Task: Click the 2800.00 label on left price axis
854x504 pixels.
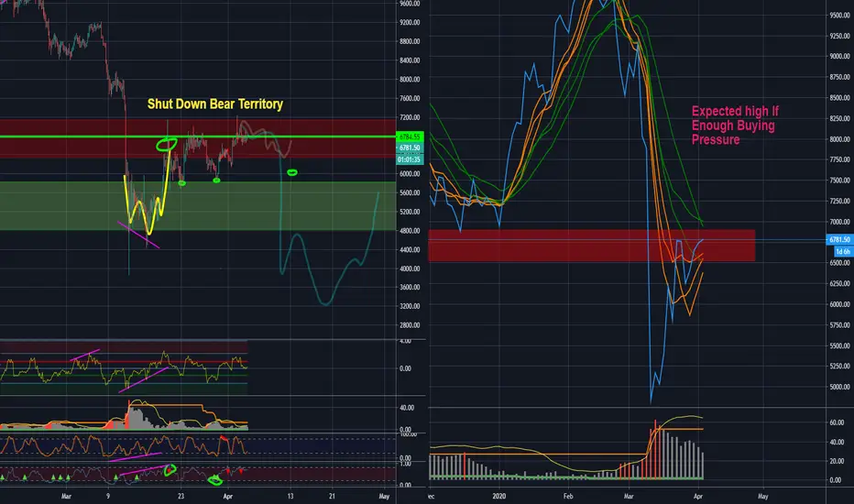Action: [x=410, y=324]
